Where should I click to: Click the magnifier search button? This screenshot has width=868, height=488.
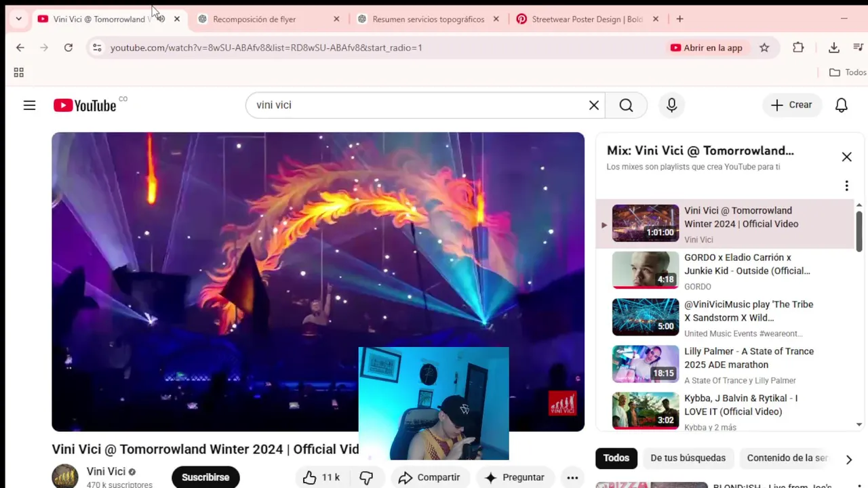[626, 105]
